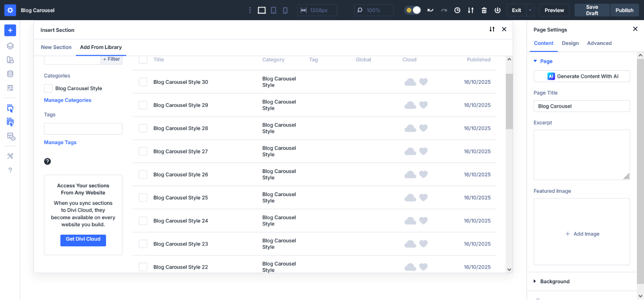Click Add Image in Featured Image box
The width and height of the screenshot is (644, 300).
click(x=582, y=234)
